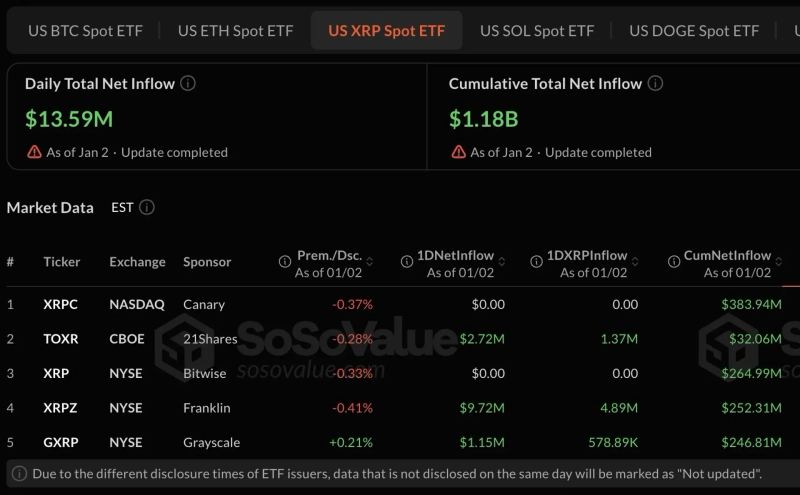Sort table by the Prem./Dsc. column arrows
The height and width of the screenshot is (495, 800).
(x=367, y=256)
